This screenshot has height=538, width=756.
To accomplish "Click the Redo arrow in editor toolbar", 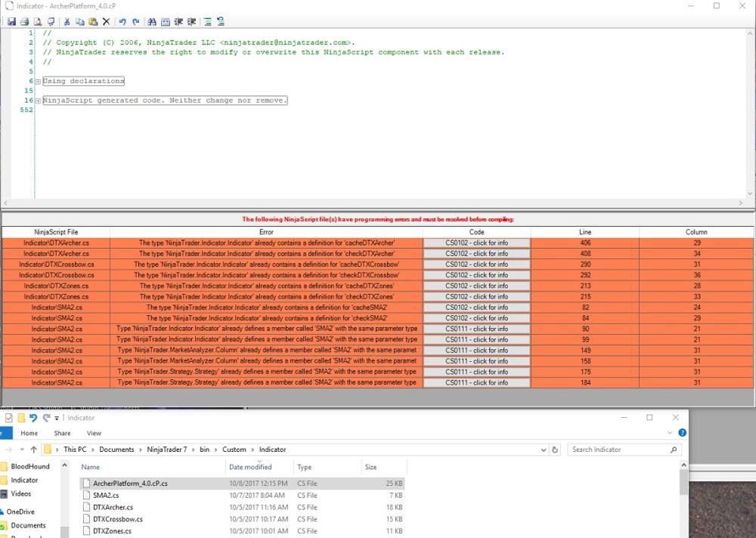I will pos(135,22).
